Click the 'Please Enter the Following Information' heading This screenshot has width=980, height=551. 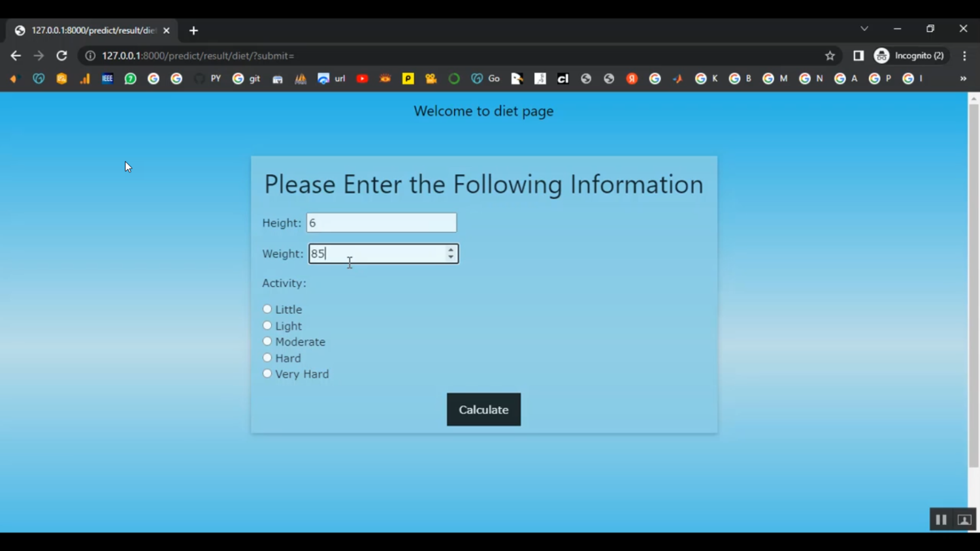tap(483, 184)
